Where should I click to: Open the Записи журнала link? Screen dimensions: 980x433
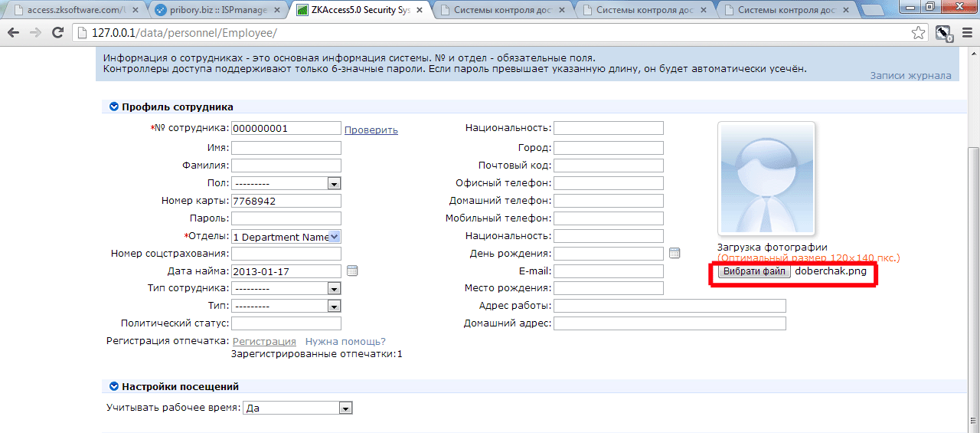click(x=910, y=76)
